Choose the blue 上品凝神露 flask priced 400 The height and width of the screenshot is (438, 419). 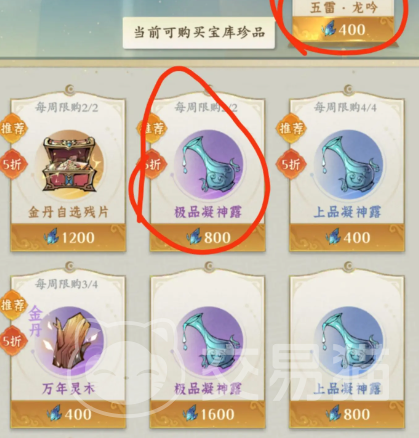348,165
